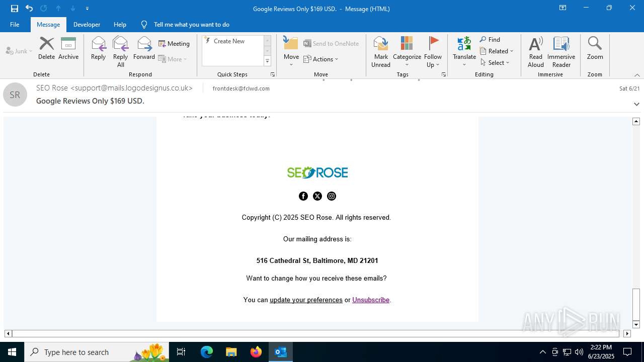This screenshot has width=644, height=362.
Task: Open the Quick Steps dialog launcher
Action: click(273, 74)
